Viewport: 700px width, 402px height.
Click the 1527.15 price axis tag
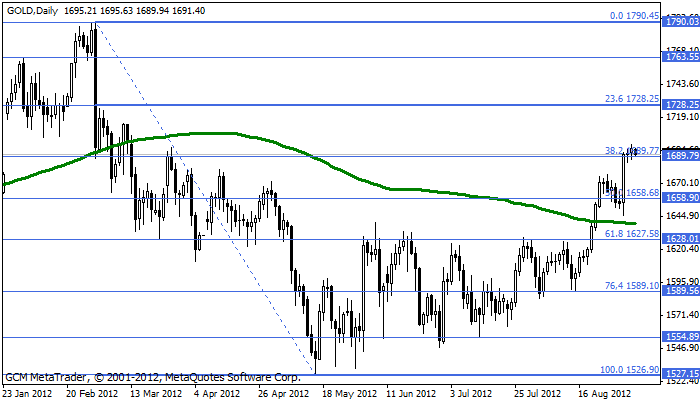pos(681,375)
